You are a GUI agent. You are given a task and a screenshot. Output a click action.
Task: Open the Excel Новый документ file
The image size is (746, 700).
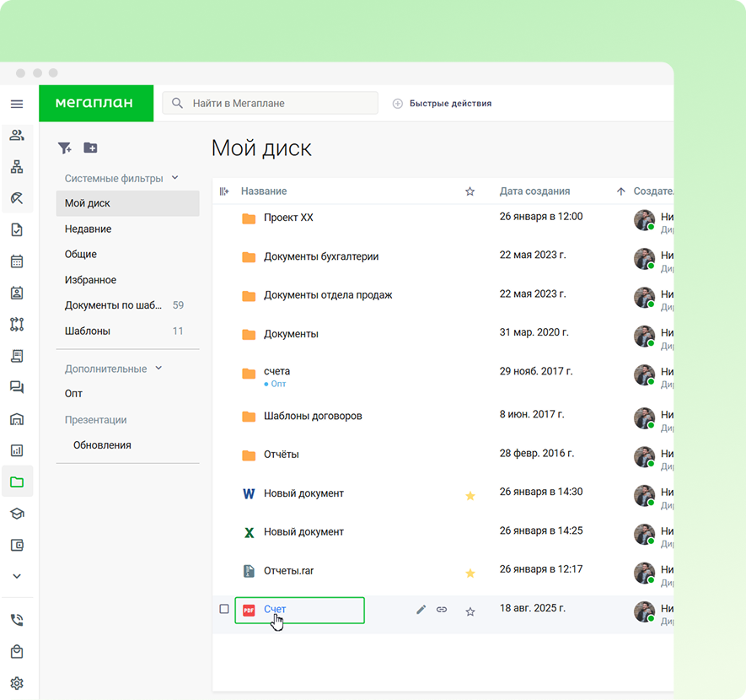[x=303, y=532]
